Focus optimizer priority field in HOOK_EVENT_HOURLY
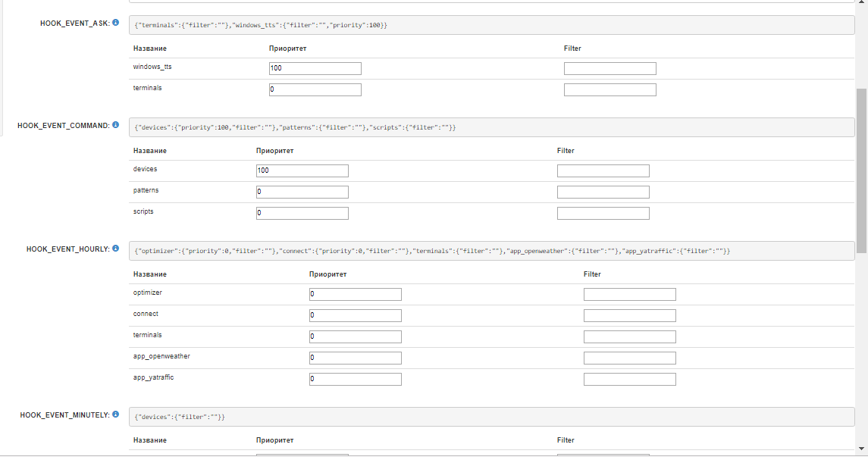The image size is (868, 460). [x=355, y=295]
